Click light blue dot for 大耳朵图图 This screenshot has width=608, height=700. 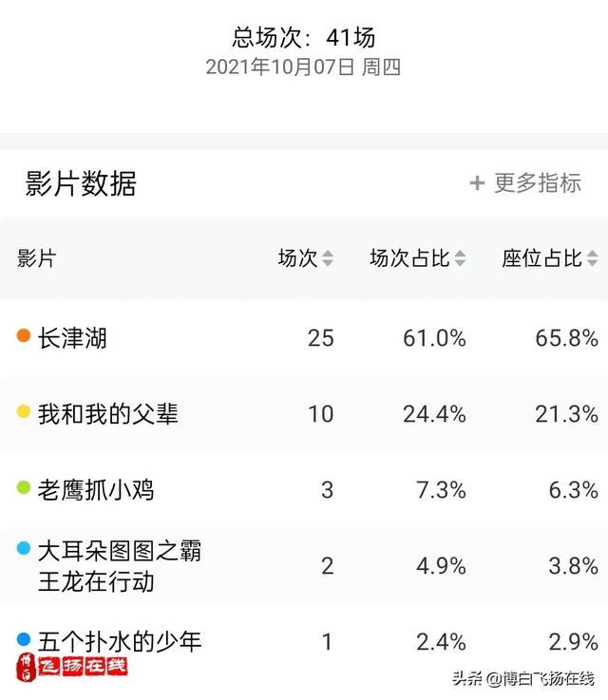[24, 548]
